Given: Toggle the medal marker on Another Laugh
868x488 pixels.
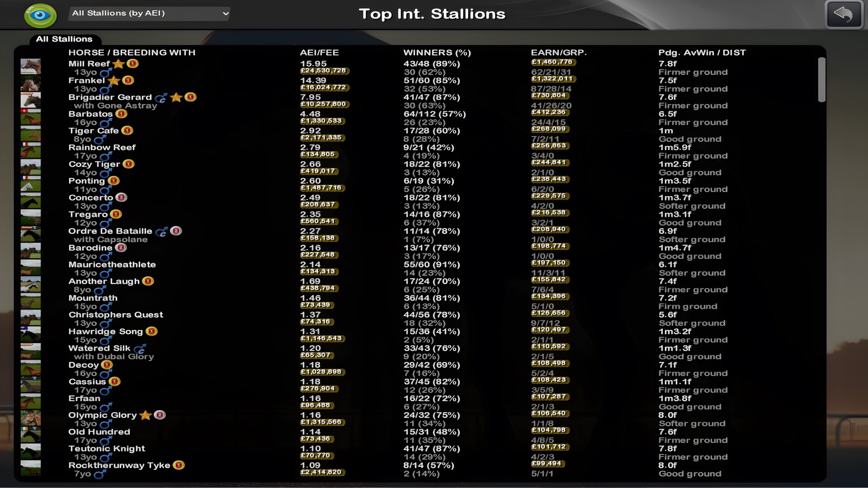Looking at the screenshot, I should click(148, 281).
